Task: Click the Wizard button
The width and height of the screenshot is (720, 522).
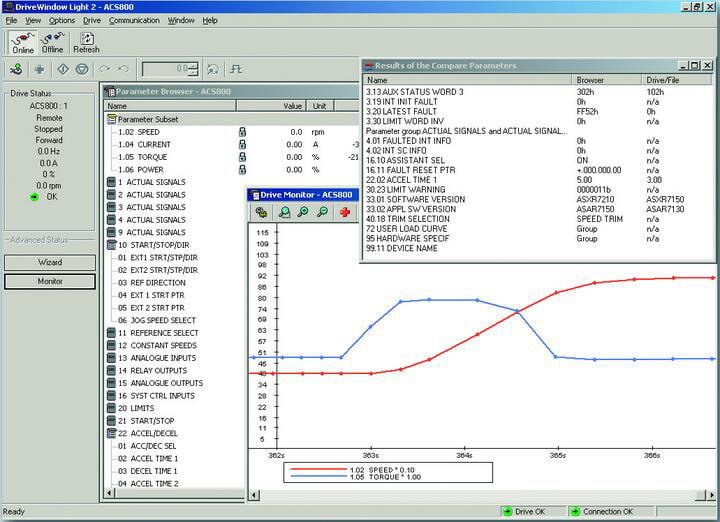Action: [50, 263]
